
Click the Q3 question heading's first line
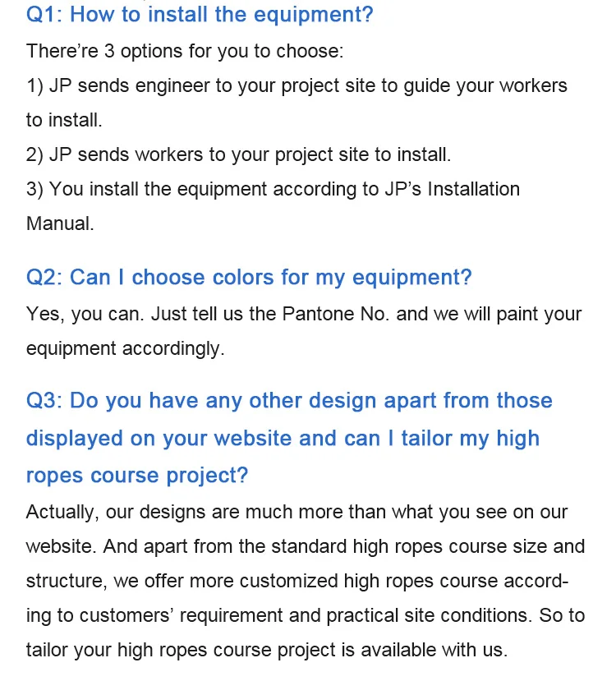pyautogui.click(x=289, y=401)
